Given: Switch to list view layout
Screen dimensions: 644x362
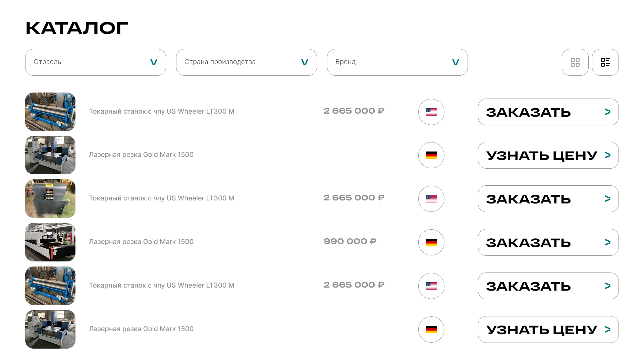Looking at the screenshot, I should click(605, 62).
